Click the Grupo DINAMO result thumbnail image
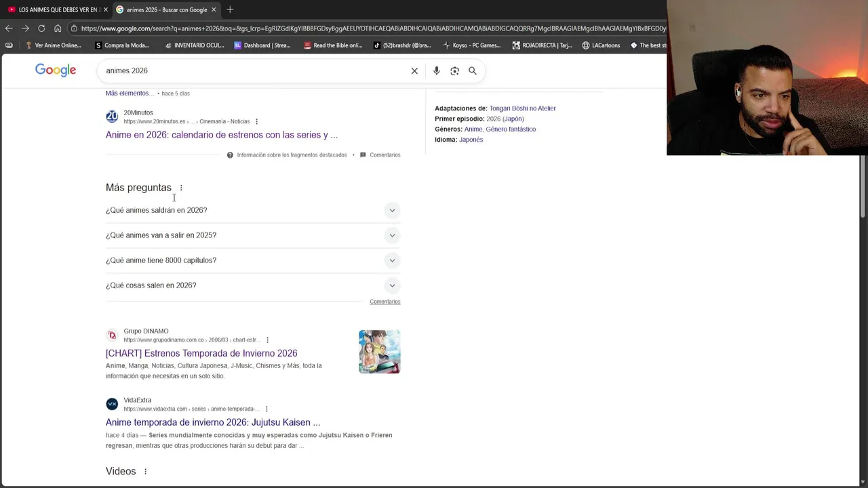The image size is (868, 488). [x=380, y=352]
